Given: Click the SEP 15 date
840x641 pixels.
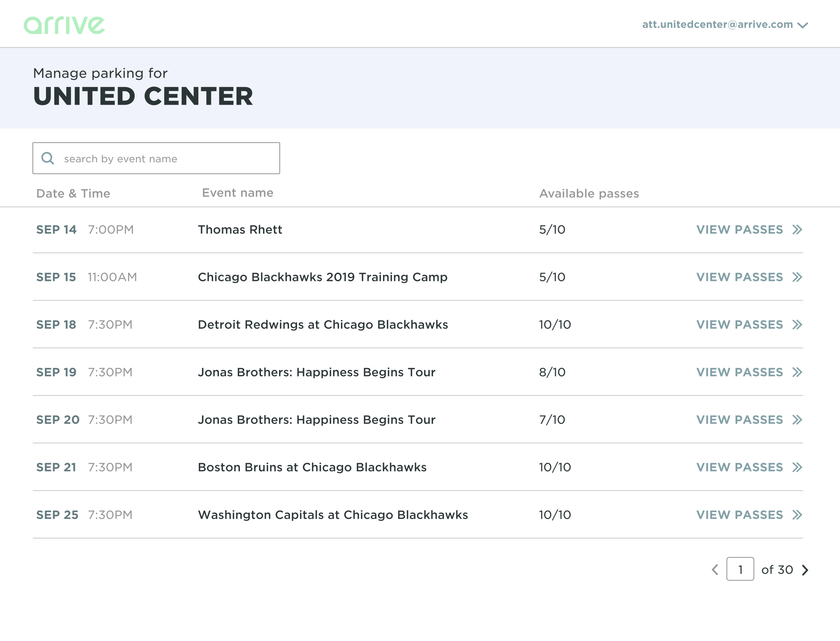Looking at the screenshot, I should (56, 277).
